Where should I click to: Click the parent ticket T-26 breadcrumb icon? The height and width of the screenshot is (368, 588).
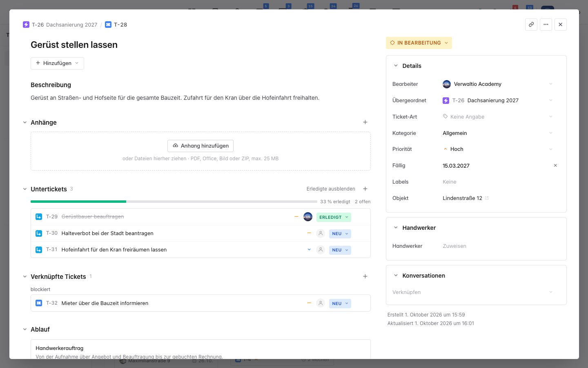(x=26, y=25)
